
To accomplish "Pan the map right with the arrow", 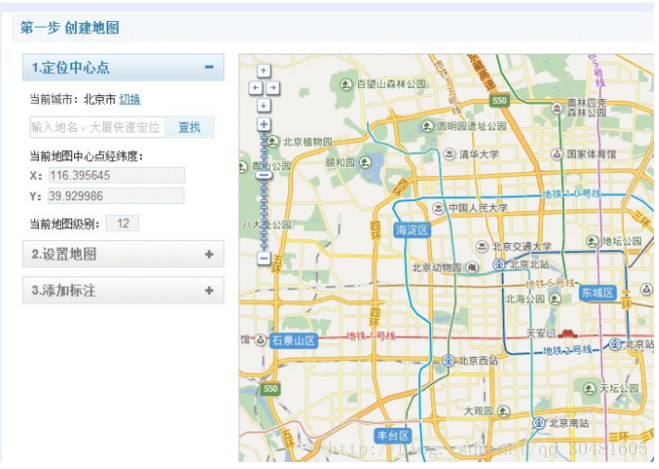I will tap(273, 88).
